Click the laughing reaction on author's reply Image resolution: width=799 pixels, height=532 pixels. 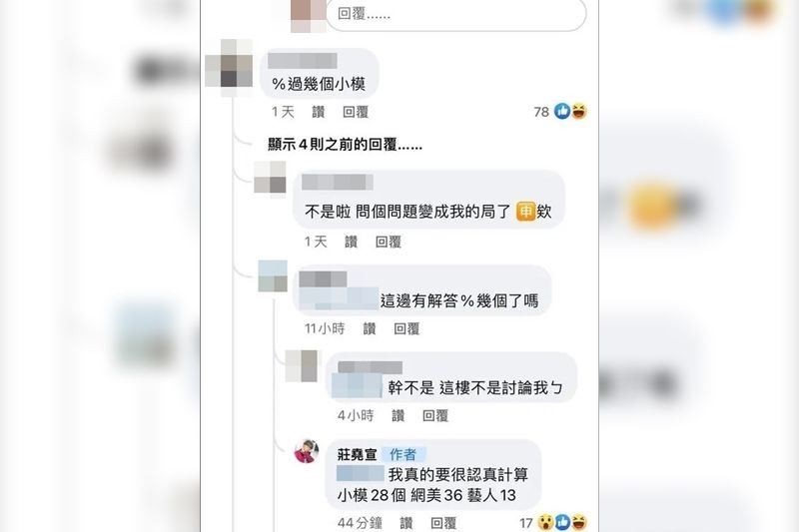click(x=579, y=522)
